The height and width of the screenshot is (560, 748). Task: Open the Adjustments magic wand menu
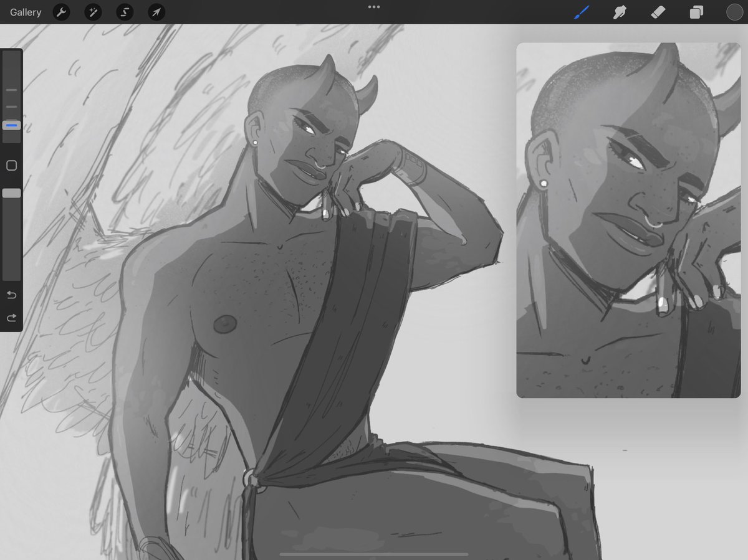tap(93, 12)
